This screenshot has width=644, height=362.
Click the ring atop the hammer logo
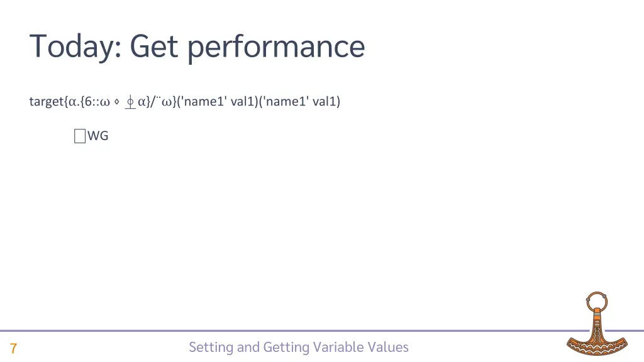595,300
